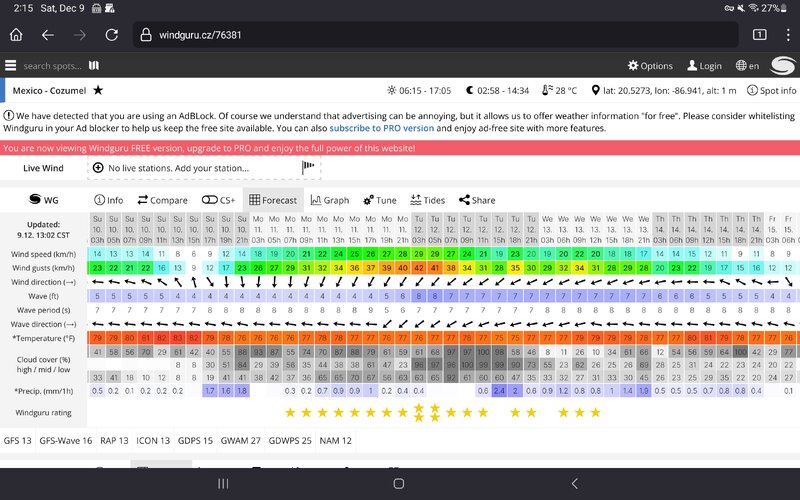
Task: Click the search spots field
Action: (x=52, y=66)
